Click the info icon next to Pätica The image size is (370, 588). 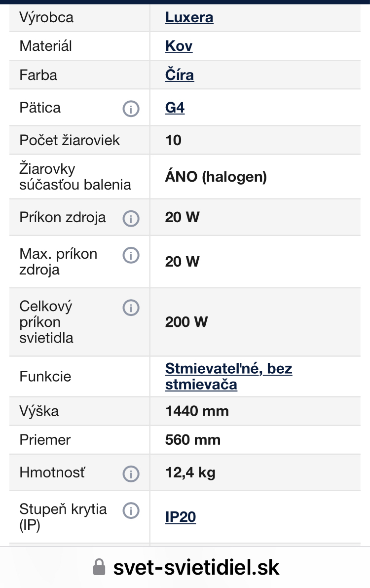click(131, 109)
